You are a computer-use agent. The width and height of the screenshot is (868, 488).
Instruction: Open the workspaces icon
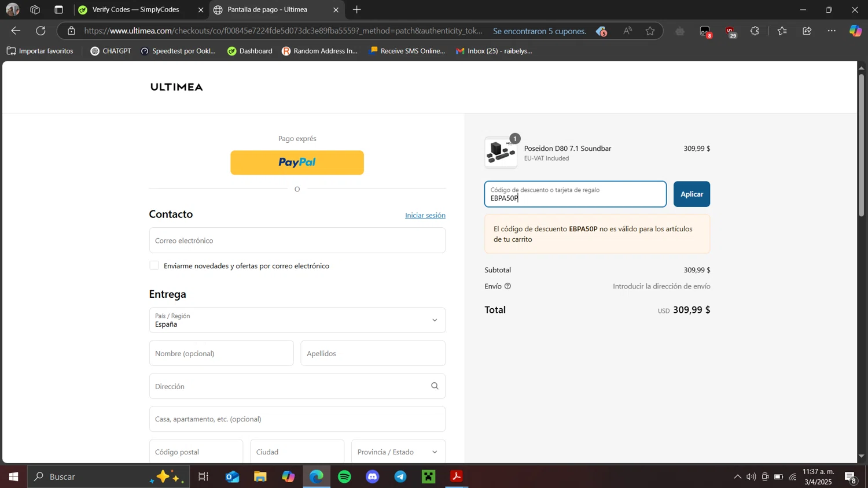click(x=35, y=10)
